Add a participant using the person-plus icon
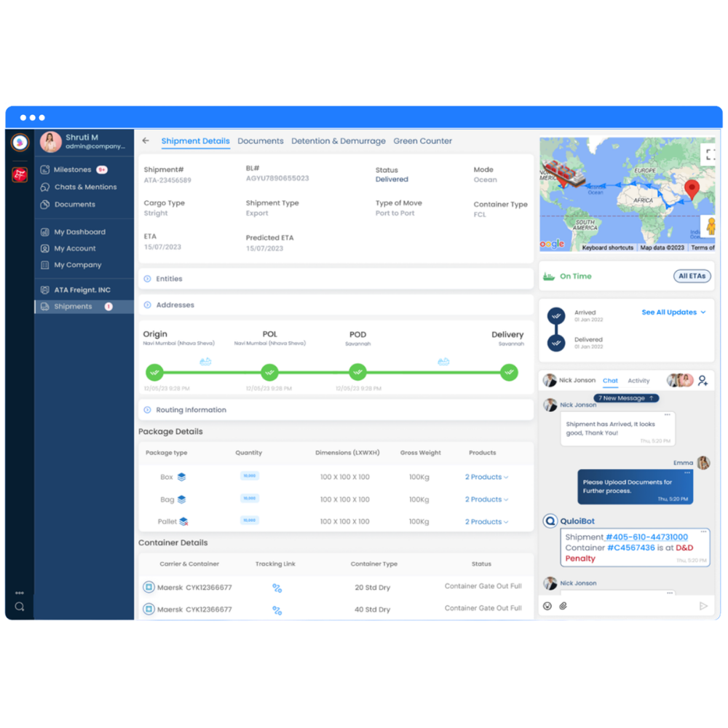This screenshot has height=728, width=728. click(x=702, y=380)
